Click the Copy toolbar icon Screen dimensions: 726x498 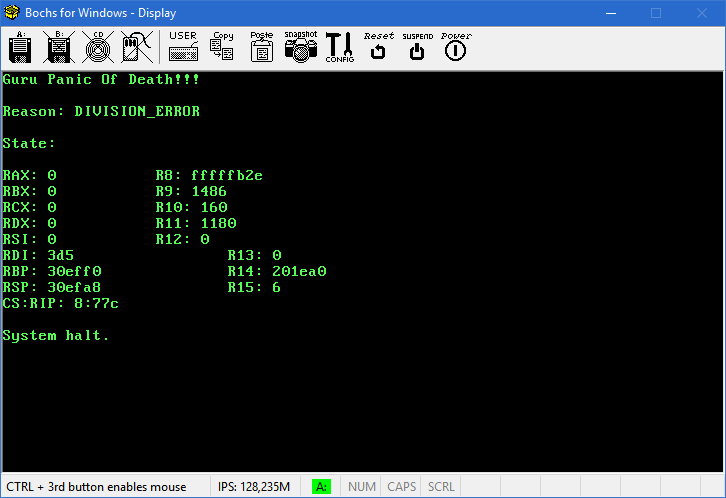(222, 46)
